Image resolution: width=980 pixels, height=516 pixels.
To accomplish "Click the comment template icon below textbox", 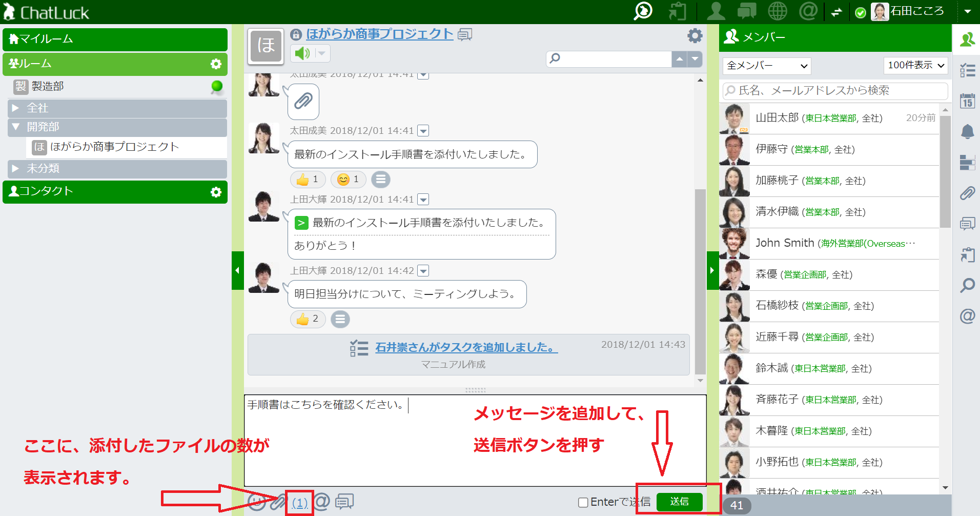I will (344, 502).
